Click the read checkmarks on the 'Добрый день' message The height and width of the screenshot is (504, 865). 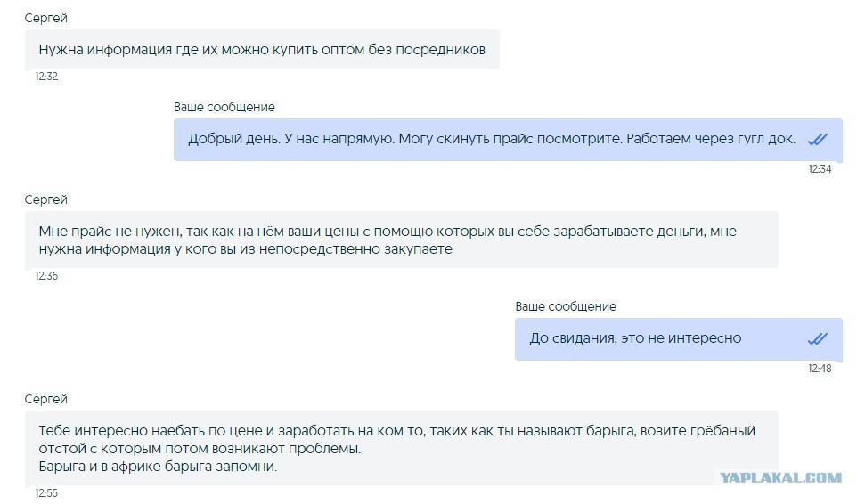pyautogui.click(x=818, y=140)
